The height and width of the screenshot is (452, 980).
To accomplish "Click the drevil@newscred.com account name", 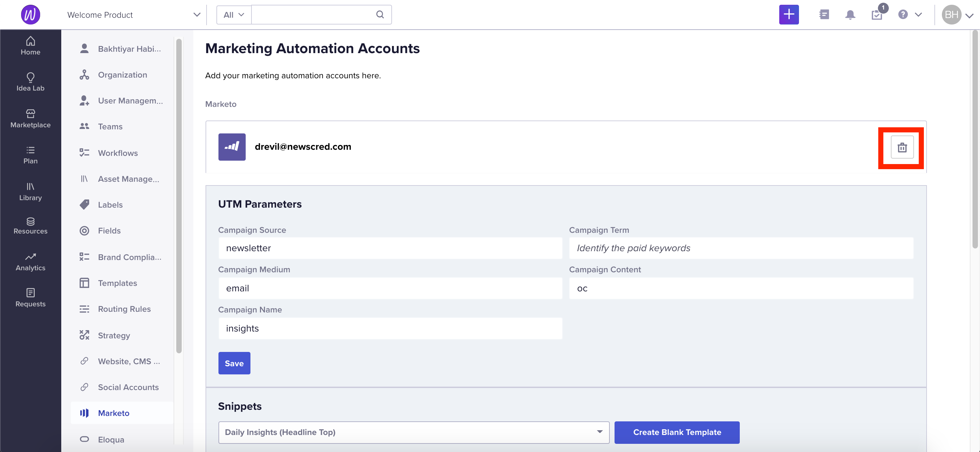I will click(303, 147).
